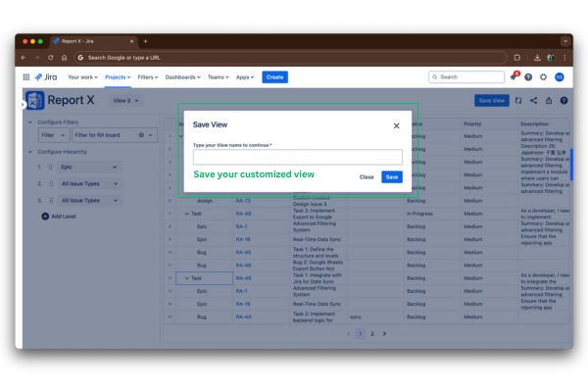Open the Teams menu

pyautogui.click(x=218, y=77)
